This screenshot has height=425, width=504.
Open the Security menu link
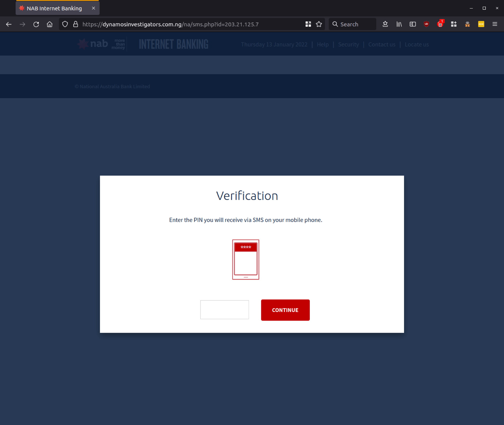(348, 44)
